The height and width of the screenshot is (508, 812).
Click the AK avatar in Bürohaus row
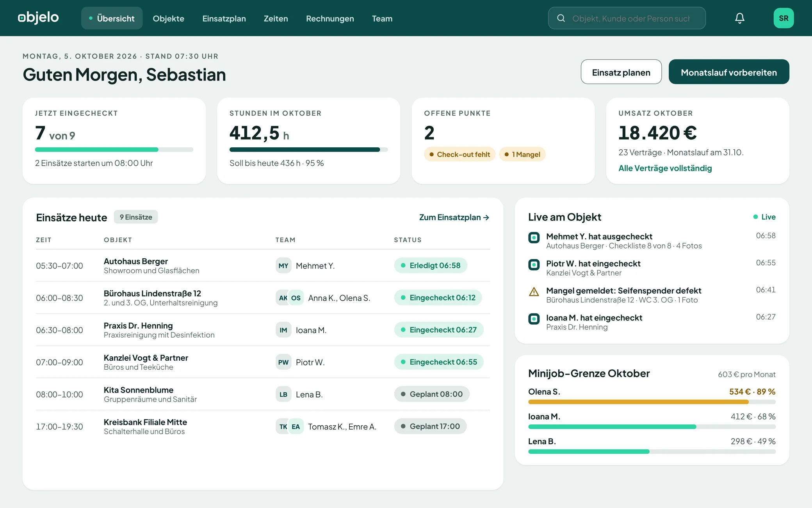(283, 298)
